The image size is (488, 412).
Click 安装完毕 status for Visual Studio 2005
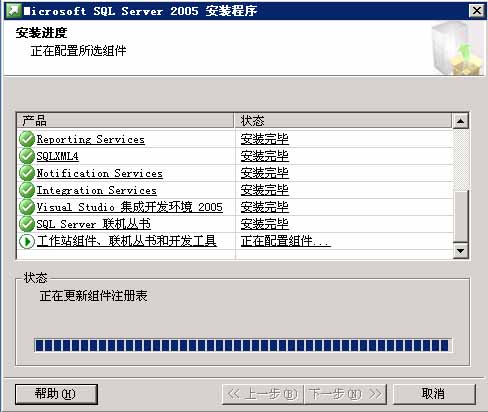tap(265, 207)
